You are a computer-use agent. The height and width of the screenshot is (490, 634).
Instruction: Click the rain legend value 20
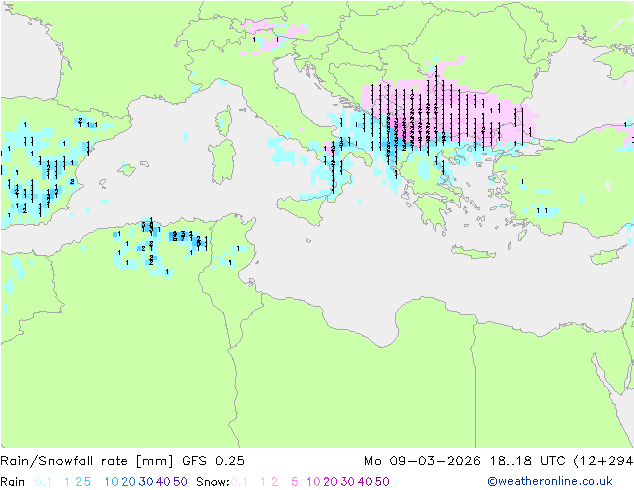[x=129, y=482]
